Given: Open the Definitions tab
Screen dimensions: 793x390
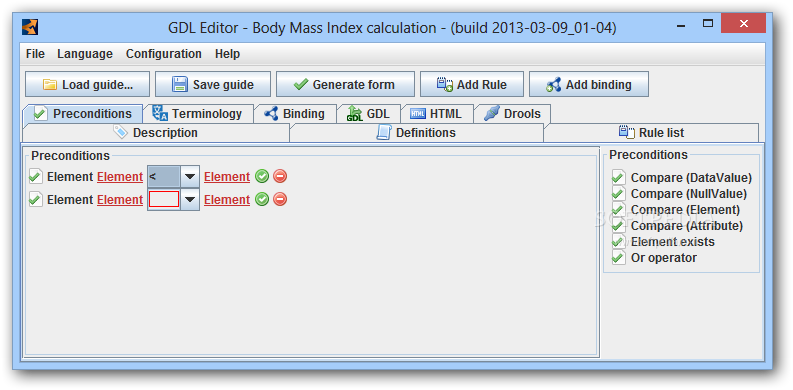Looking at the screenshot, I should point(416,133).
